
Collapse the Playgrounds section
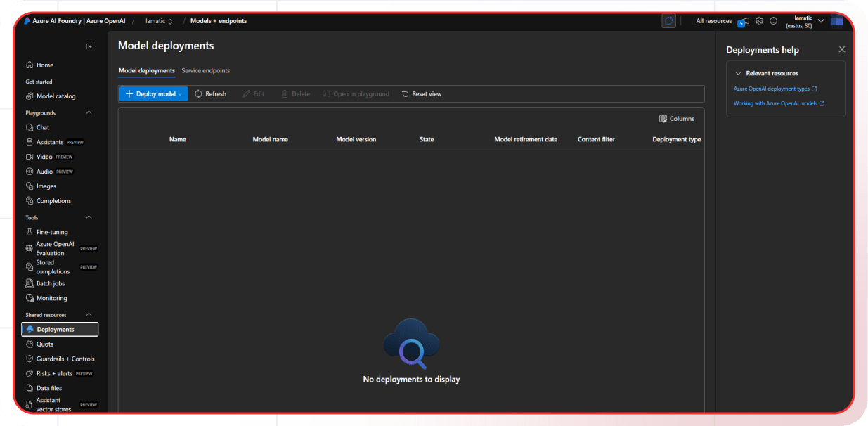coord(89,112)
